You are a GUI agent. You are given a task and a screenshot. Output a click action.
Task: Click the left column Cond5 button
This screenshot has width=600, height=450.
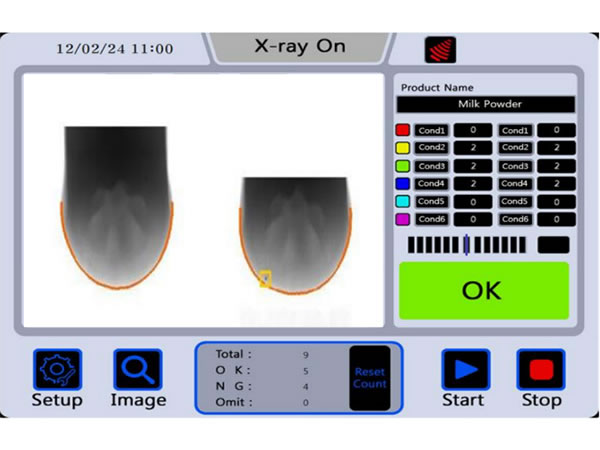(x=432, y=201)
